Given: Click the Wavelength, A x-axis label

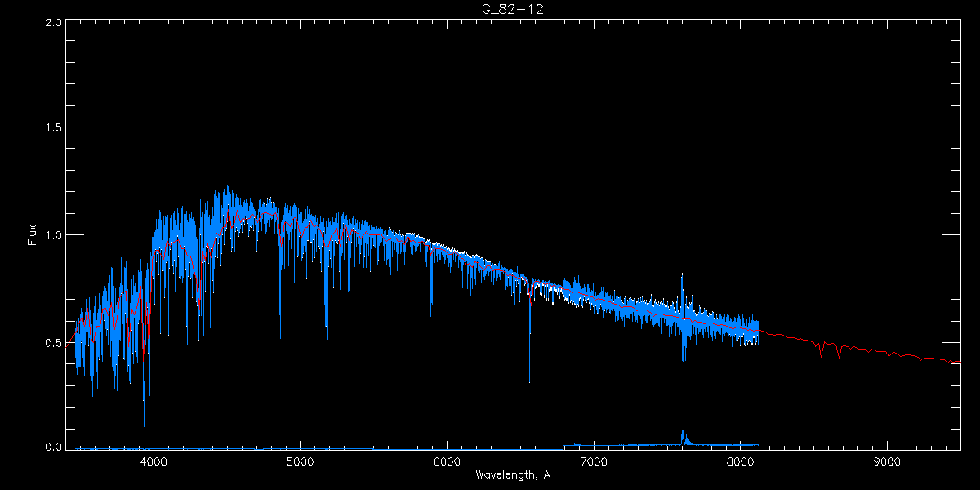Looking at the screenshot, I should click(x=512, y=475).
